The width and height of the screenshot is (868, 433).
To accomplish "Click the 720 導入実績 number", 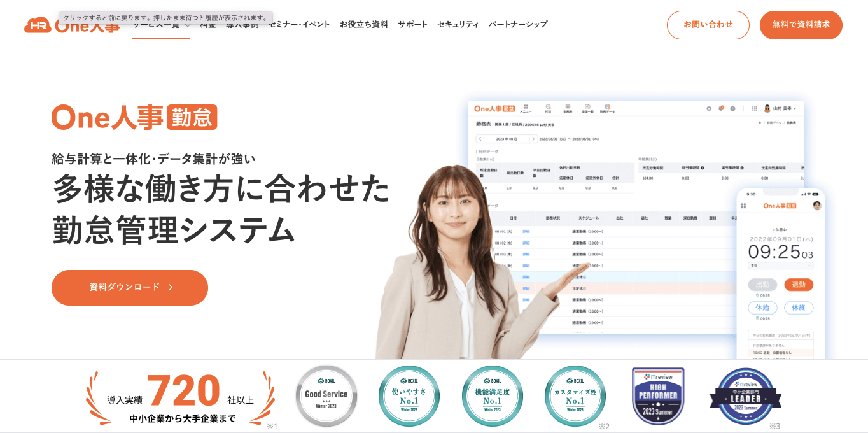I will (x=183, y=390).
